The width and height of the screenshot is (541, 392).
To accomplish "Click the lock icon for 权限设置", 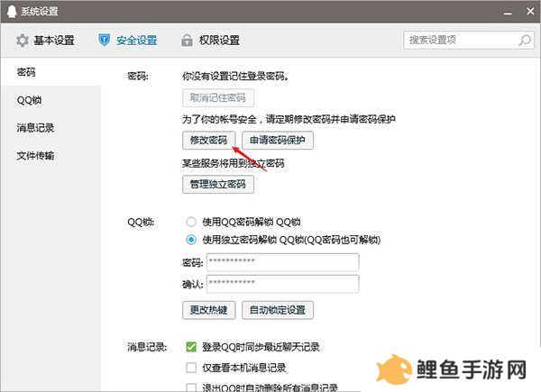I will coord(187,41).
